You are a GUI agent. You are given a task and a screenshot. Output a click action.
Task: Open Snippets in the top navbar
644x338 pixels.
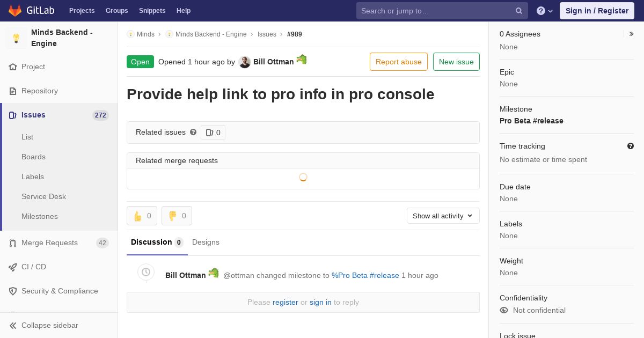click(x=152, y=11)
